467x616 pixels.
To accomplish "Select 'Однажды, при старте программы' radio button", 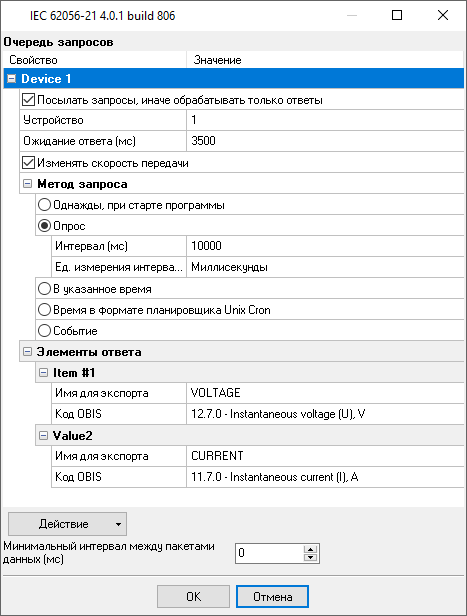I will (x=44, y=205).
